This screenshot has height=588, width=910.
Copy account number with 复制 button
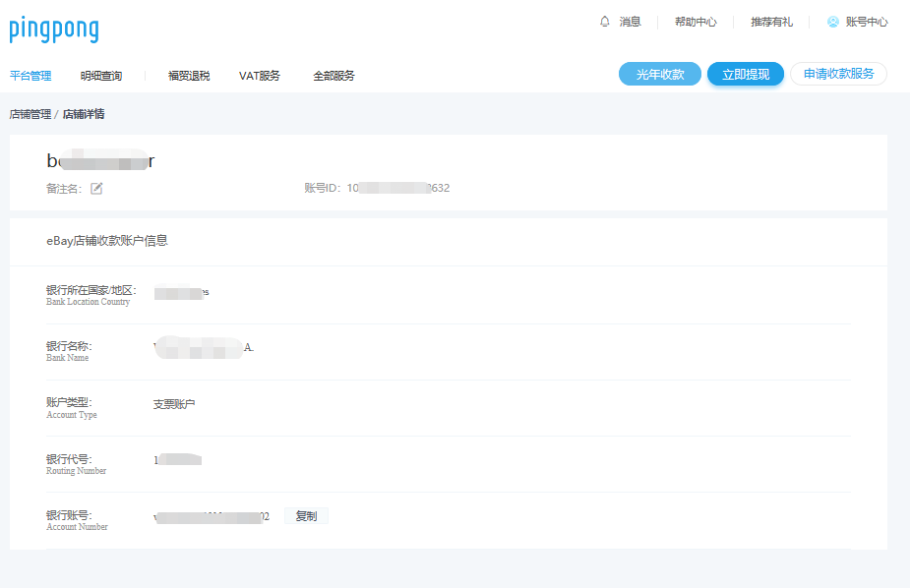point(306,516)
